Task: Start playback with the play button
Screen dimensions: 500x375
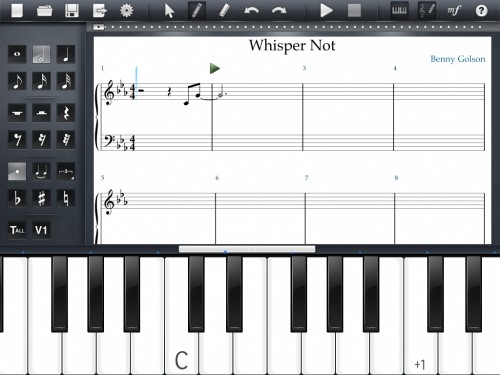Action: tap(326, 11)
